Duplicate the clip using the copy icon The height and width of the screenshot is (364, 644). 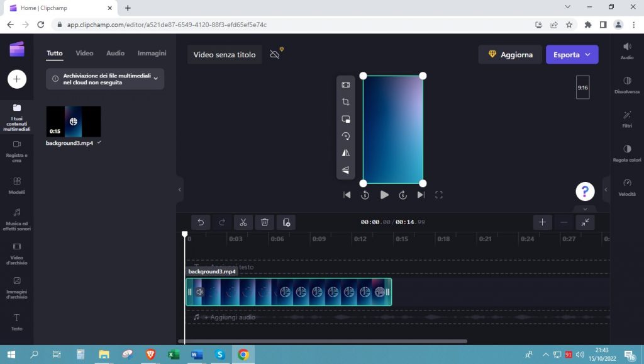tap(286, 222)
